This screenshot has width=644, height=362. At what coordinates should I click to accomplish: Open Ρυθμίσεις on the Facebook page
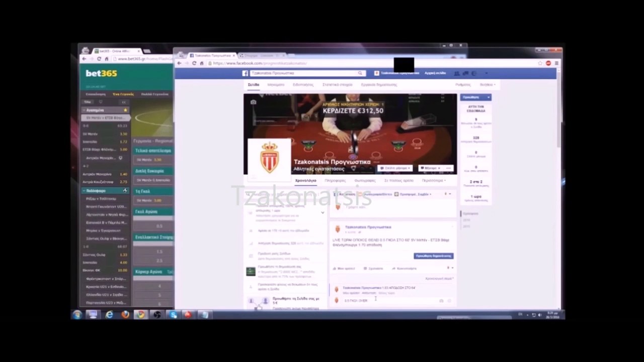[463, 85]
